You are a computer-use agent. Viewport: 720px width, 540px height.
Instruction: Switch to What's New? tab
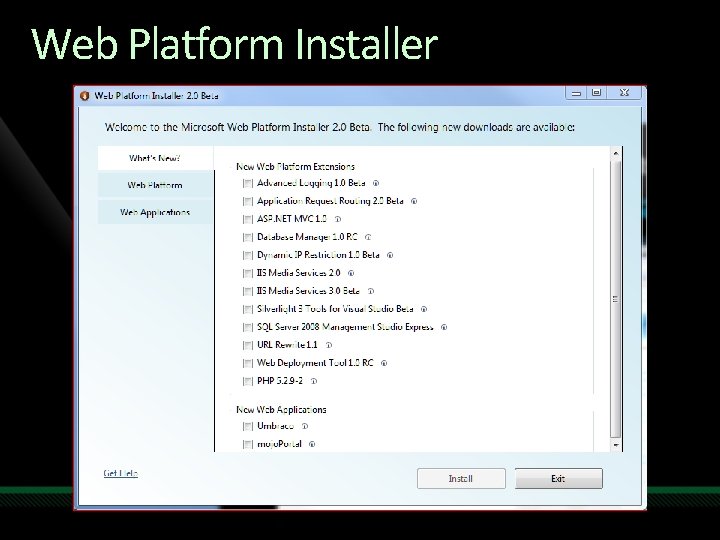155,158
